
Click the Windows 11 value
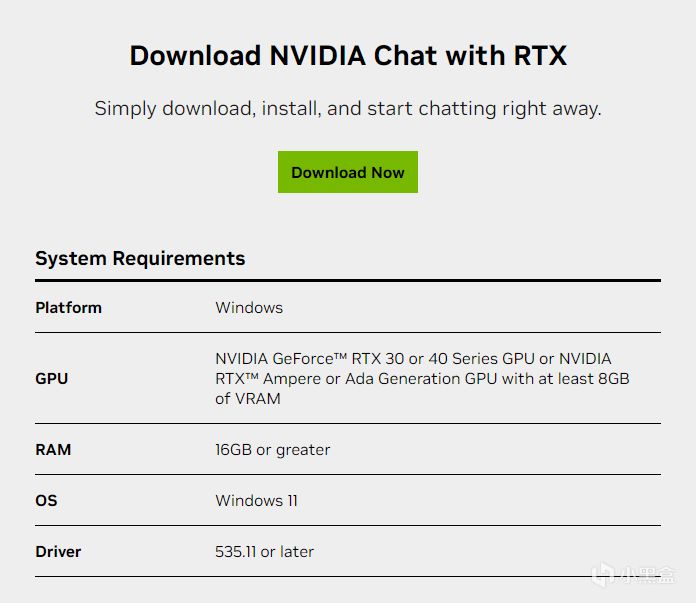pos(256,500)
